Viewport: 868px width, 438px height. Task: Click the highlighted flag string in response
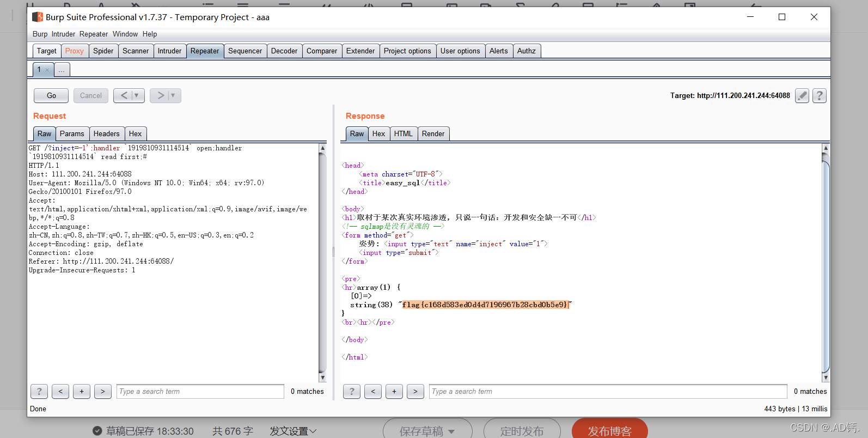click(485, 305)
